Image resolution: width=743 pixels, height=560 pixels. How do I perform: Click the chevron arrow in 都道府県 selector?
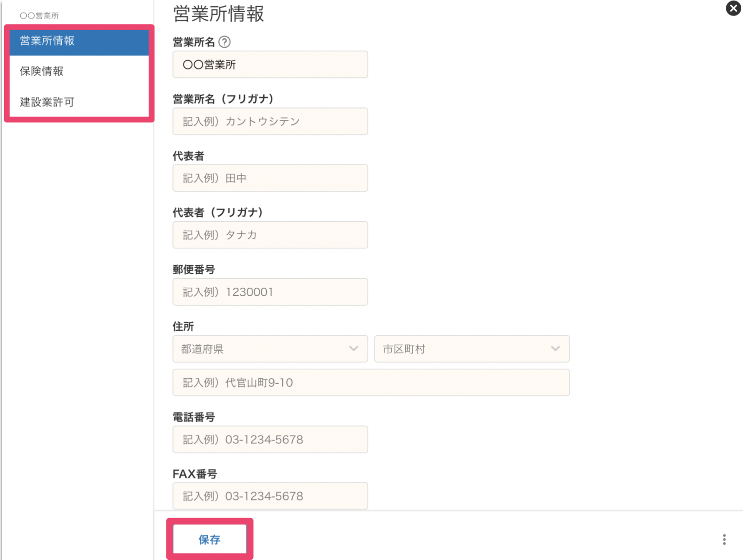coord(354,349)
